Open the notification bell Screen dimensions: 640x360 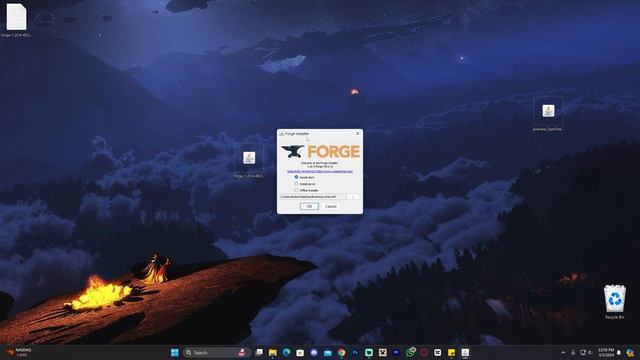click(619, 352)
